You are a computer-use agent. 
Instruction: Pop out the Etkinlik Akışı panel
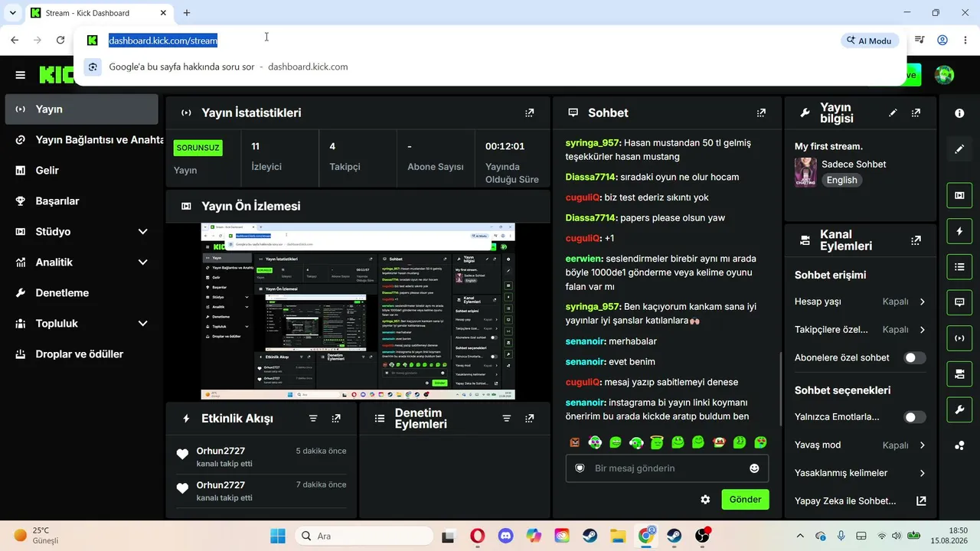tap(336, 419)
